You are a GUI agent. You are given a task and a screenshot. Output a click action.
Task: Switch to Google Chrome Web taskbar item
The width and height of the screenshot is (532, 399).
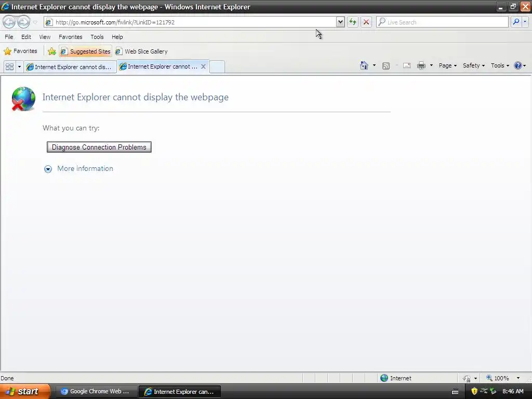click(x=96, y=391)
